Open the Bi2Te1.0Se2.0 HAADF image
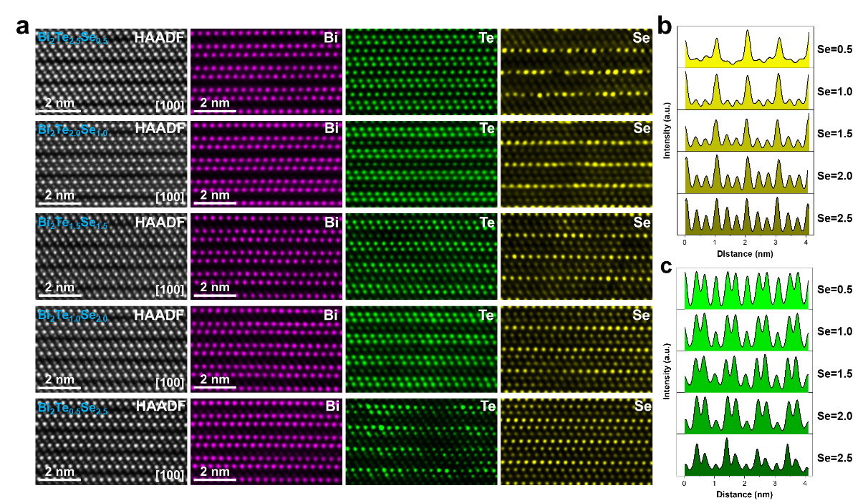Viewport: 868px width, 503px height. pyautogui.click(x=111, y=348)
